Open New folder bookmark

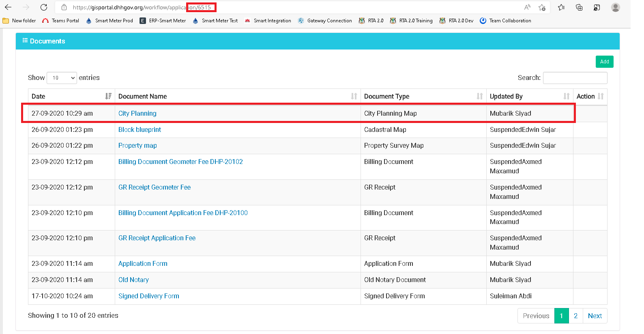point(19,21)
